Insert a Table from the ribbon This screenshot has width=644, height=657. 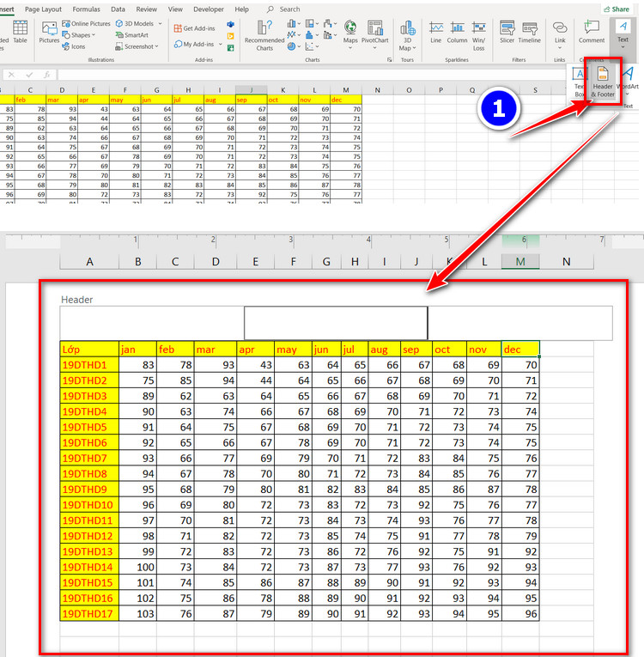click(x=20, y=33)
